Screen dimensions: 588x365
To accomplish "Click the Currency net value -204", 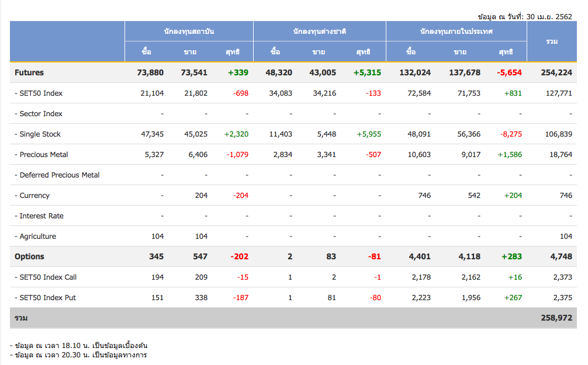I will pyautogui.click(x=241, y=195).
